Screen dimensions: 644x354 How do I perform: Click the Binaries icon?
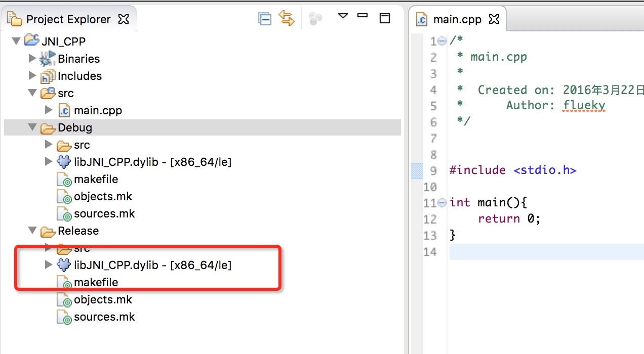[48, 59]
